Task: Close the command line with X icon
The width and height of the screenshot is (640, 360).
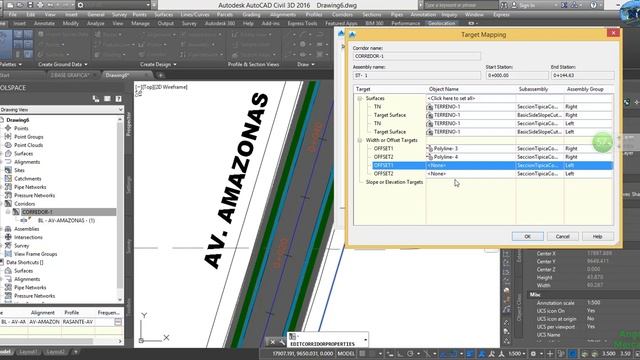Action: [273, 342]
